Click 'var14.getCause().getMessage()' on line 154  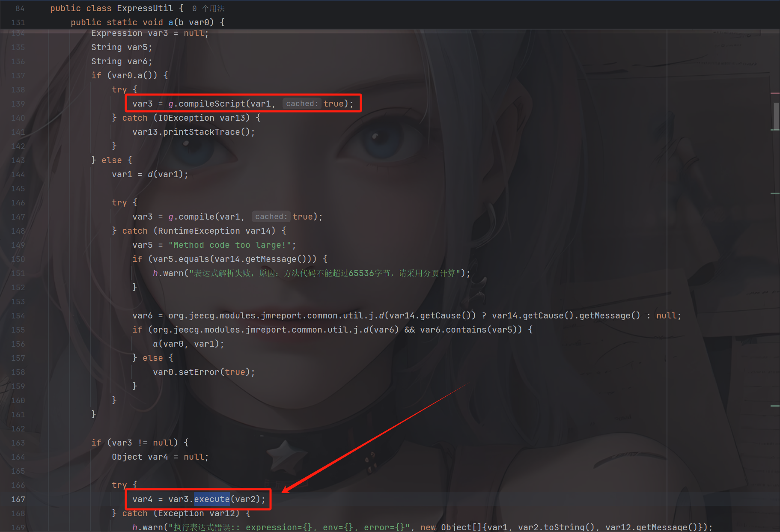[x=566, y=315]
